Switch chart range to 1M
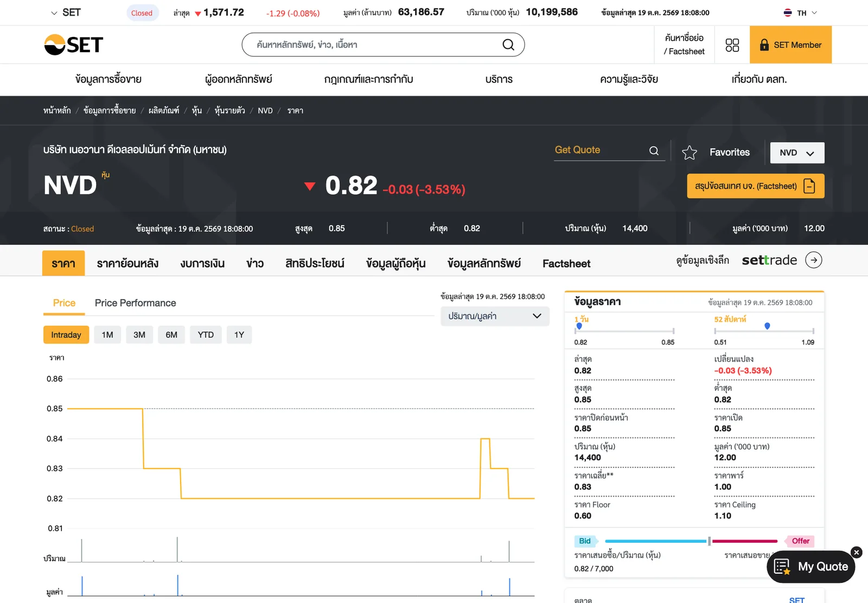 tap(107, 335)
